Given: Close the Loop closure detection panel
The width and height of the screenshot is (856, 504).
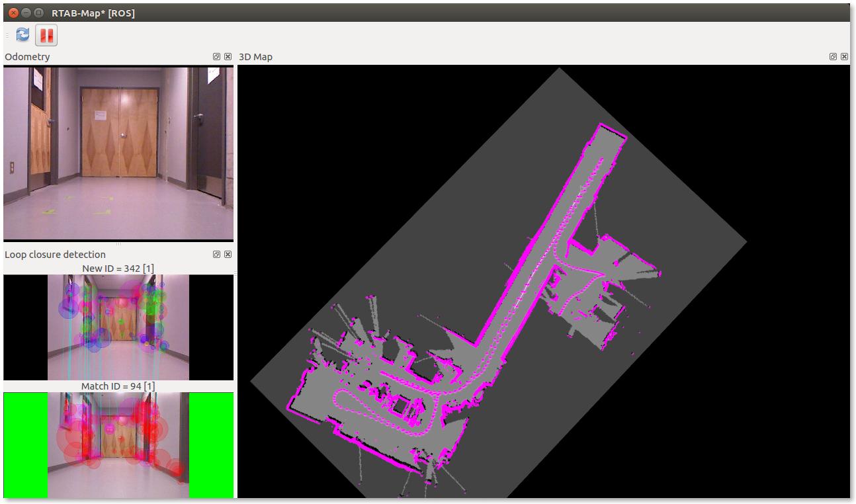Looking at the screenshot, I should [x=228, y=255].
